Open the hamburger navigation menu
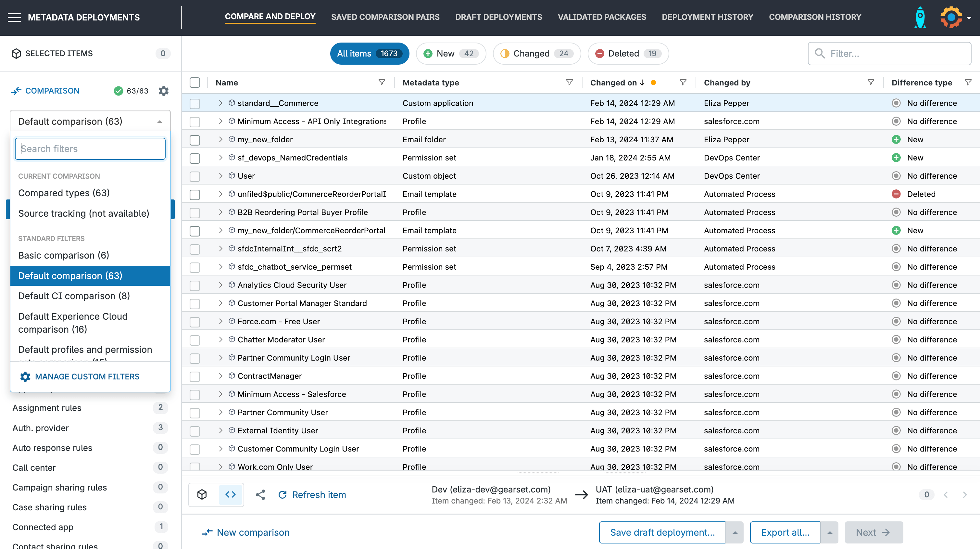Screen dimensions: 980x549 coord(14,17)
